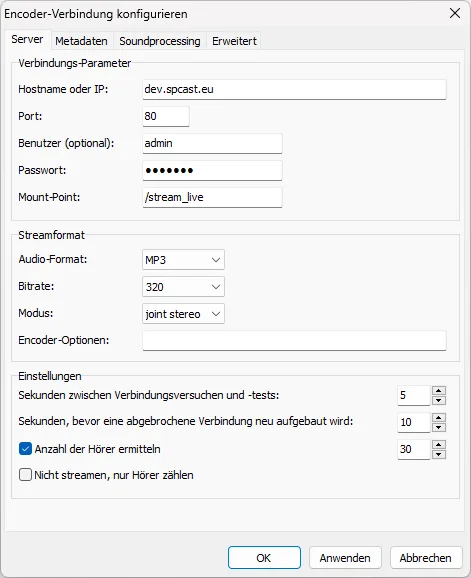This screenshot has height=578, width=471.
Task: Decrease seconds before reconnecting aborted connection
Action: click(x=439, y=427)
